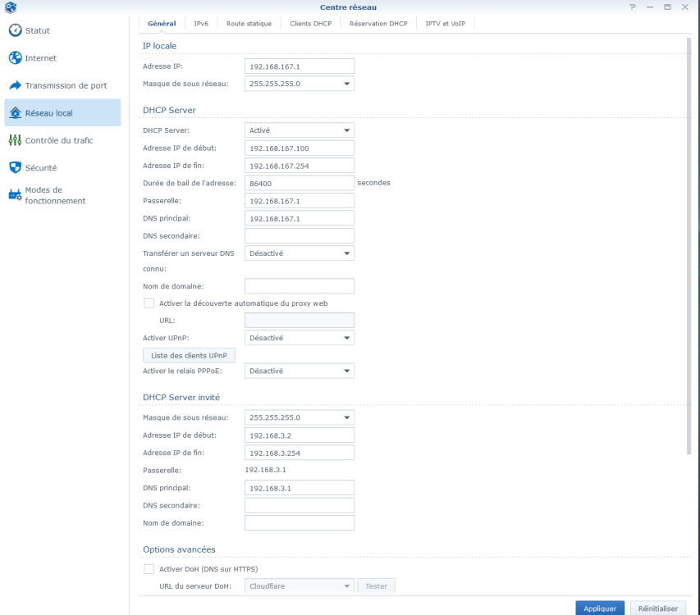Switch to the Clients DHCP tab
Screen dimensions: 700x615
[311, 24]
